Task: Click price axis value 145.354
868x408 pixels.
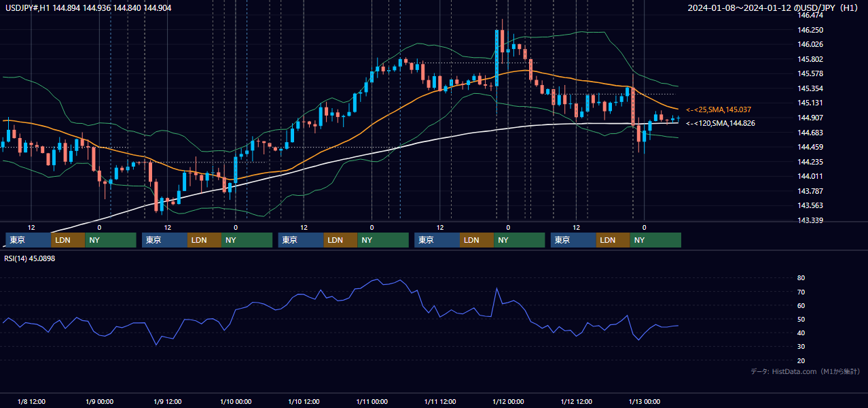Action: pyautogui.click(x=811, y=88)
